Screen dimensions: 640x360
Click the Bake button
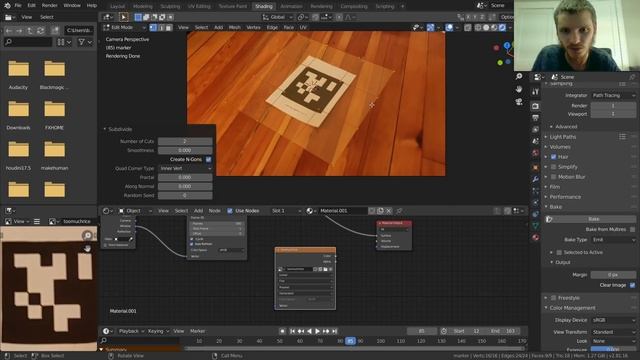pos(593,219)
